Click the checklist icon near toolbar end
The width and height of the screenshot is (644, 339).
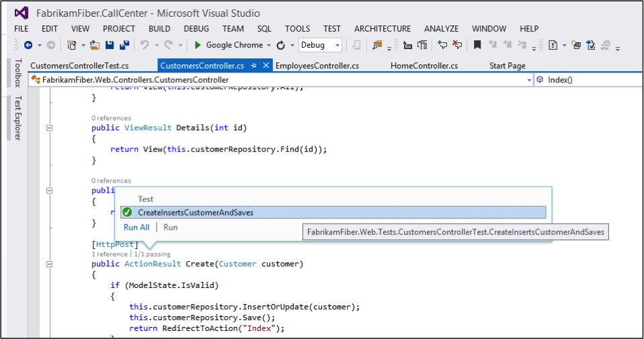[x=591, y=45]
